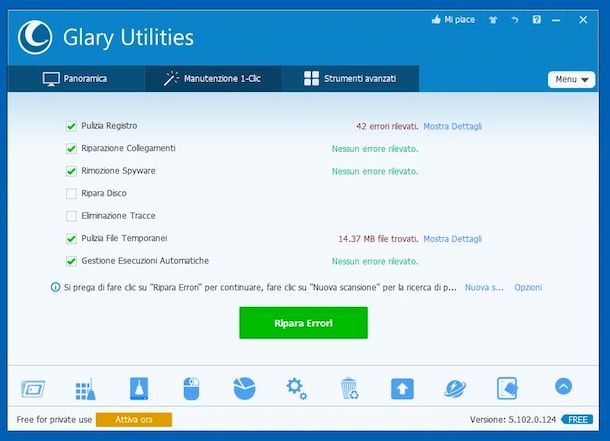610x441 pixels.
Task: Uncheck the Pulizia Registro checkbox
Action: click(x=71, y=126)
